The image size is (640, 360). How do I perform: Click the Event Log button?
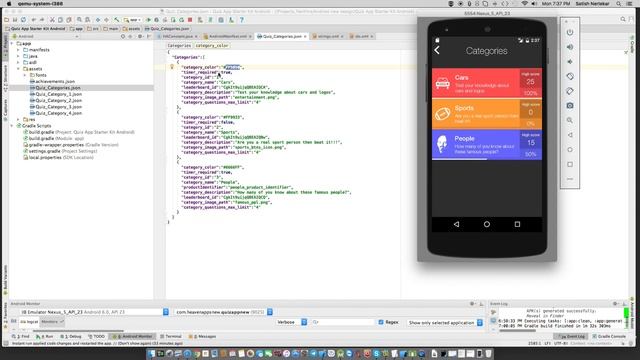tap(571, 336)
